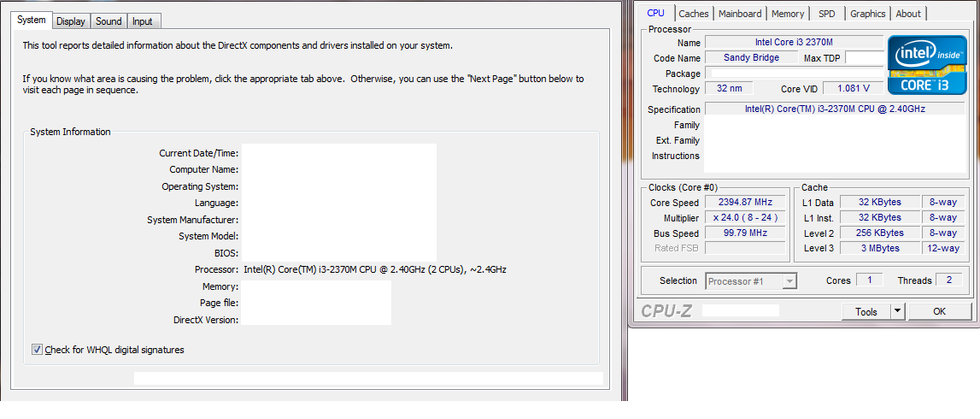Open the Memory tab in CPU-Z
Viewport: 980px width, 419px height.
788,14
